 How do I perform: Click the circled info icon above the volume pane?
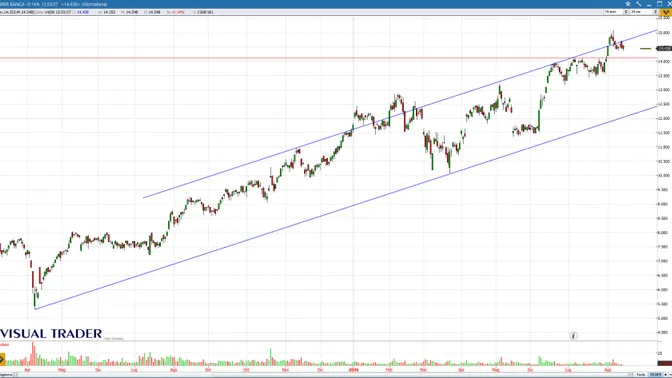coord(573,336)
